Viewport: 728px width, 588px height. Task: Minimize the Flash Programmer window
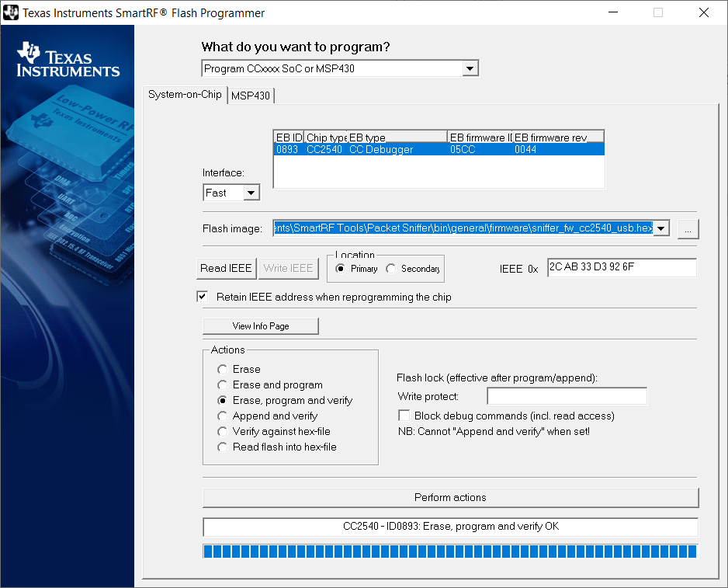613,12
